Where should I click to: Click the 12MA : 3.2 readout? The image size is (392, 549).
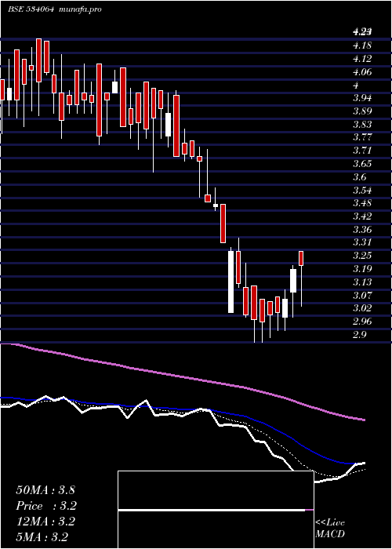[x=45, y=522]
